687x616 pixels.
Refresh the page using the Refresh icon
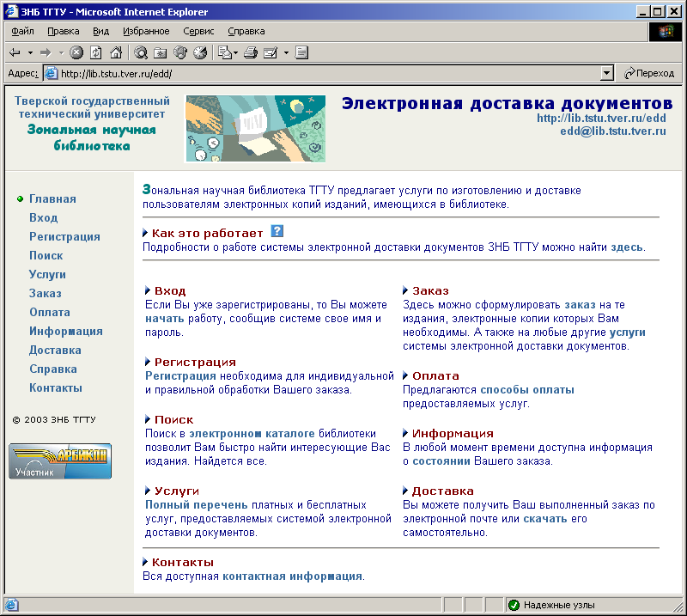pyautogui.click(x=96, y=53)
